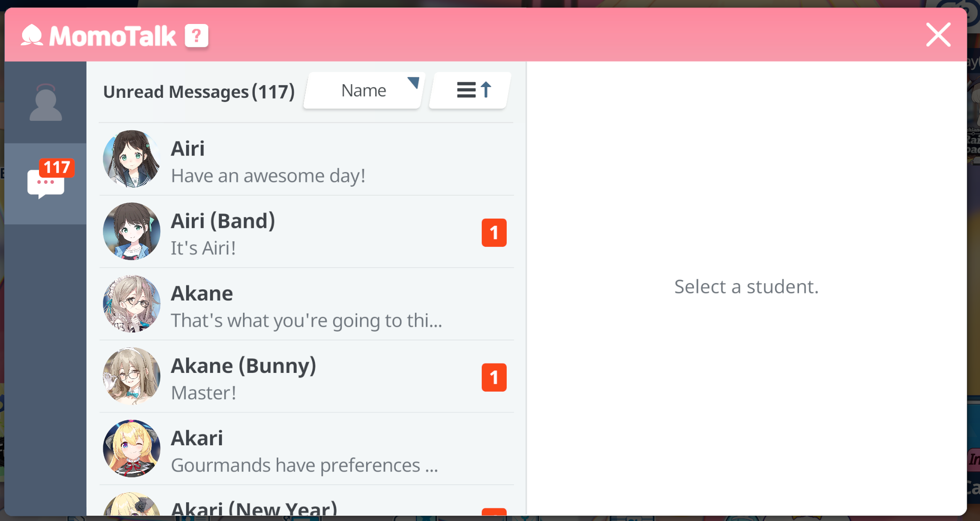Switch to the students profile tab icon
Image resolution: width=980 pixels, height=521 pixels.
pyautogui.click(x=46, y=103)
